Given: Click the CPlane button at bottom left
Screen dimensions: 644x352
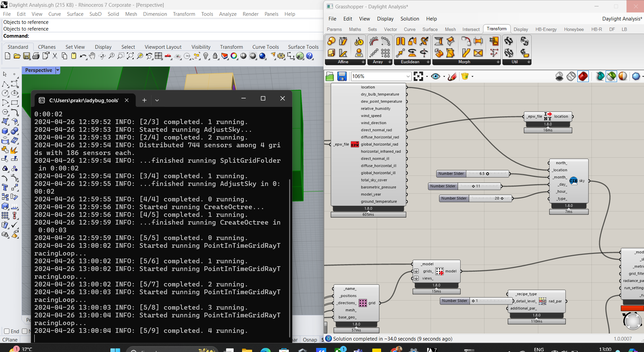Looking at the screenshot, I should (10, 340).
